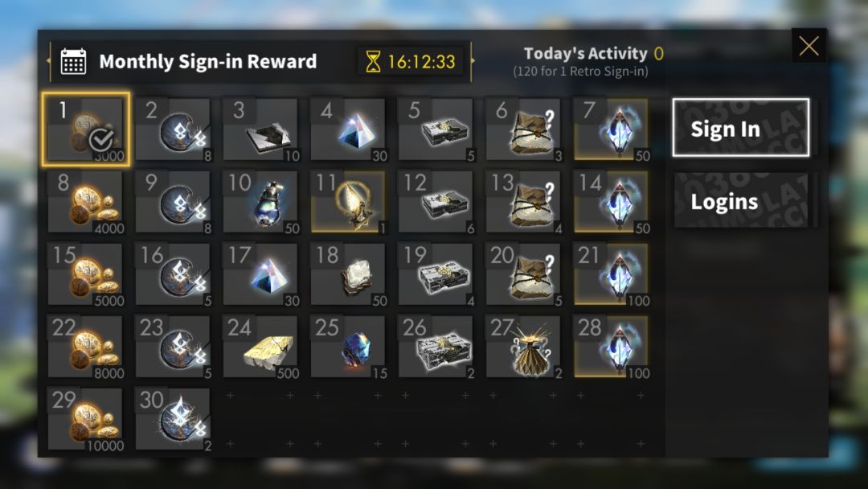Image resolution: width=868 pixels, height=489 pixels.
Task: Pick the day 2 rune stone reward
Action: (x=174, y=129)
